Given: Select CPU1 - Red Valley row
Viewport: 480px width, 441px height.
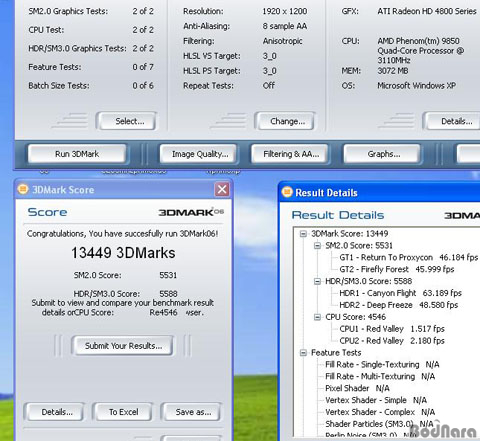Looking at the screenshot, I should (392, 329).
